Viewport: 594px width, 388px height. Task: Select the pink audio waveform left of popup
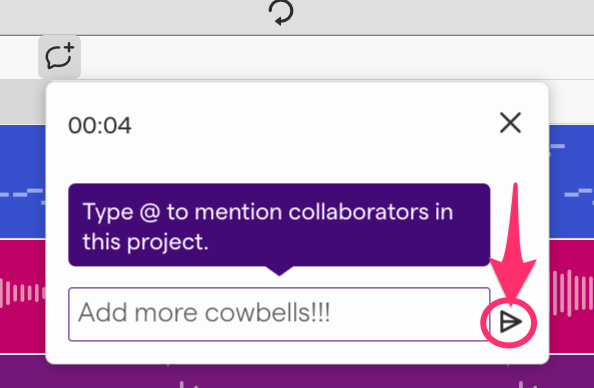point(23,296)
